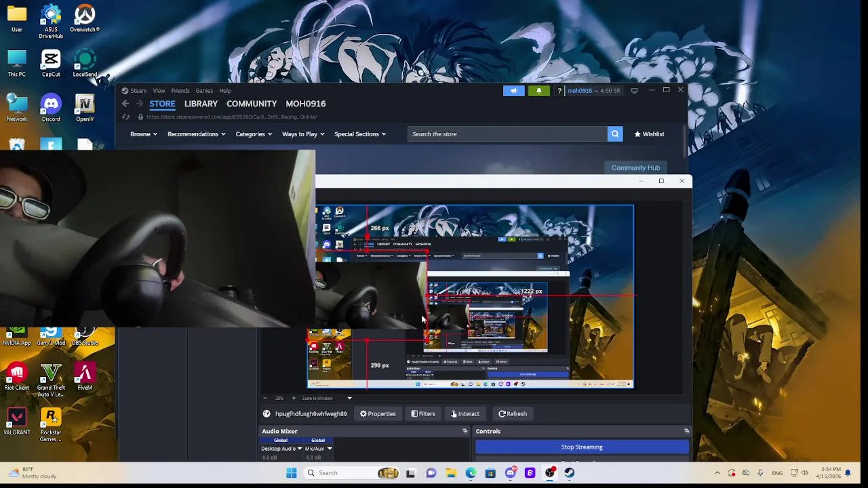Image resolution: width=868 pixels, height=488 pixels.
Task: Expand Recommendations dropdown in Steam store
Action: coord(197,134)
